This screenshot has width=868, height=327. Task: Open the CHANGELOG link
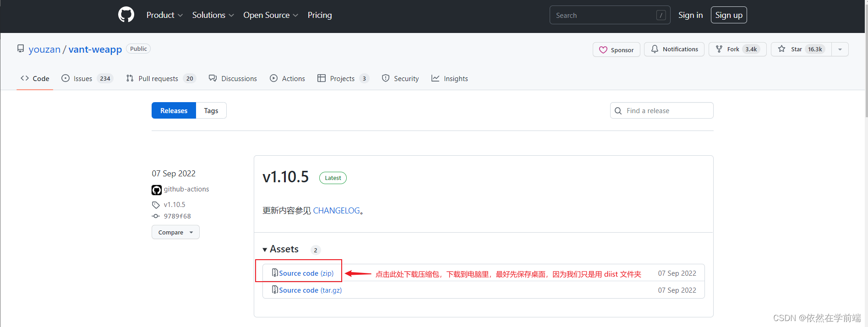pos(336,211)
